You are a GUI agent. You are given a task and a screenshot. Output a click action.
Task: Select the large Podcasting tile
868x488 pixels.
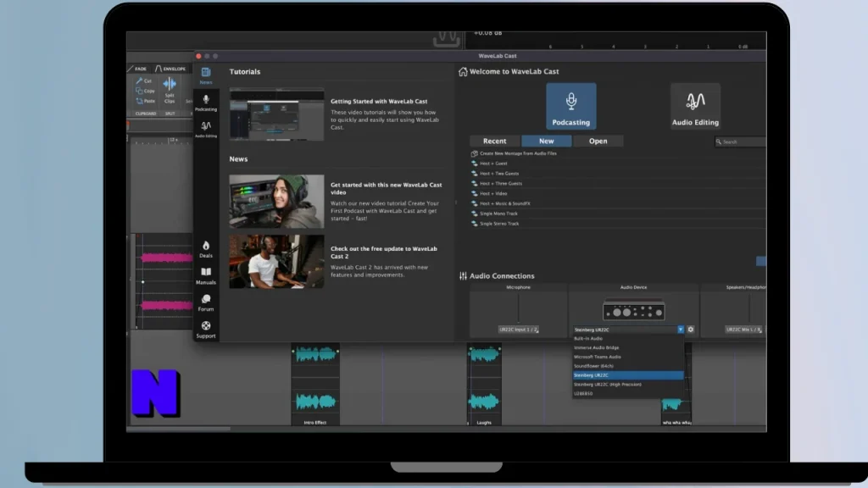[570, 106]
